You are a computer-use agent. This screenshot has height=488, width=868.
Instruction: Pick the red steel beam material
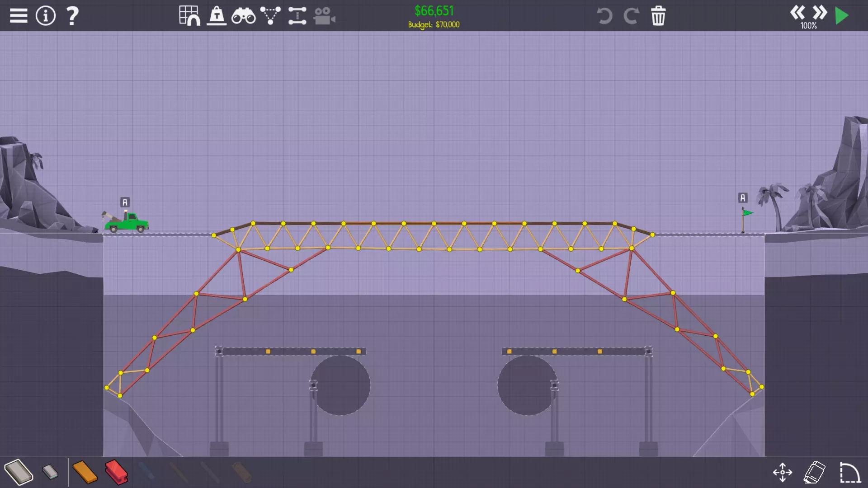(x=116, y=472)
